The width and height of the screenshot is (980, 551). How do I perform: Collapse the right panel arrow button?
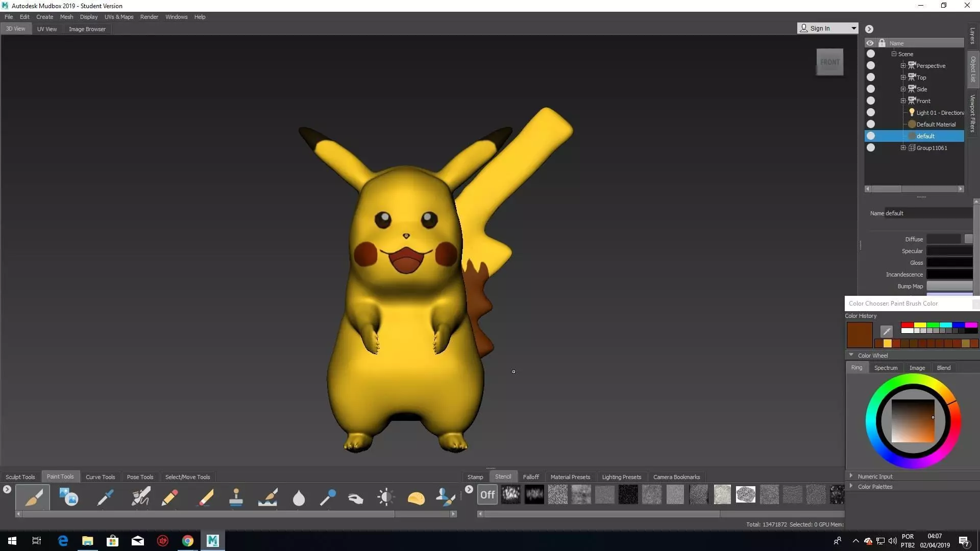tap(869, 29)
